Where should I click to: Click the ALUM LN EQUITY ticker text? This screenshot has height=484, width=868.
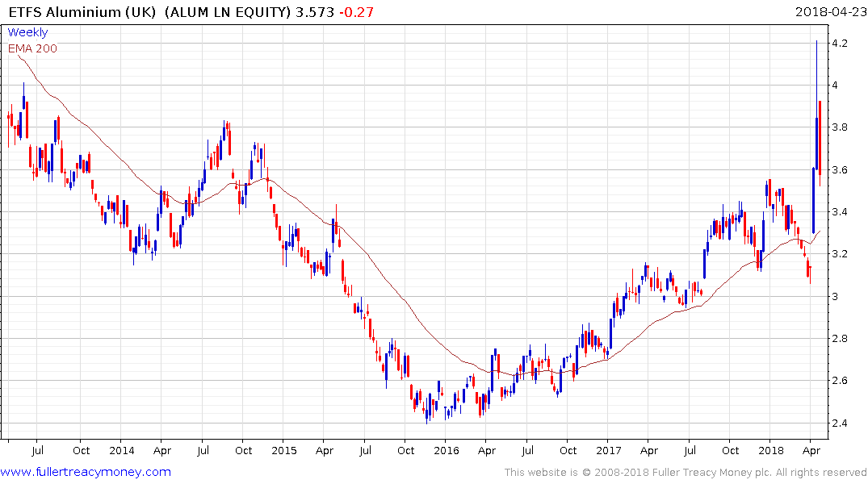point(227,11)
